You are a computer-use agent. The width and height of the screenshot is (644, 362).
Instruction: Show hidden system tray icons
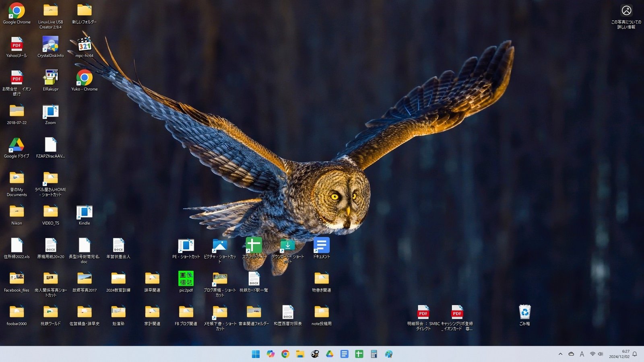point(560,354)
